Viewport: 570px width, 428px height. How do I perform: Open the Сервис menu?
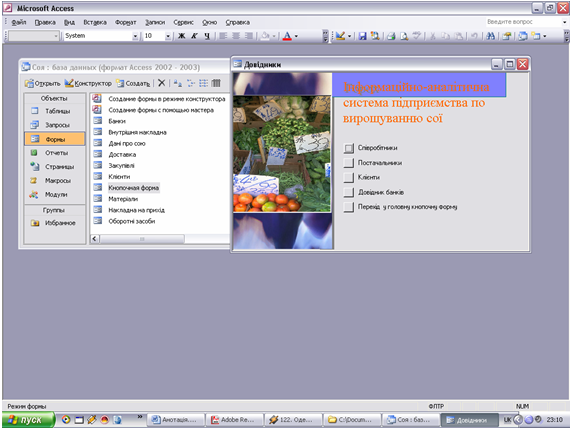(183, 22)
